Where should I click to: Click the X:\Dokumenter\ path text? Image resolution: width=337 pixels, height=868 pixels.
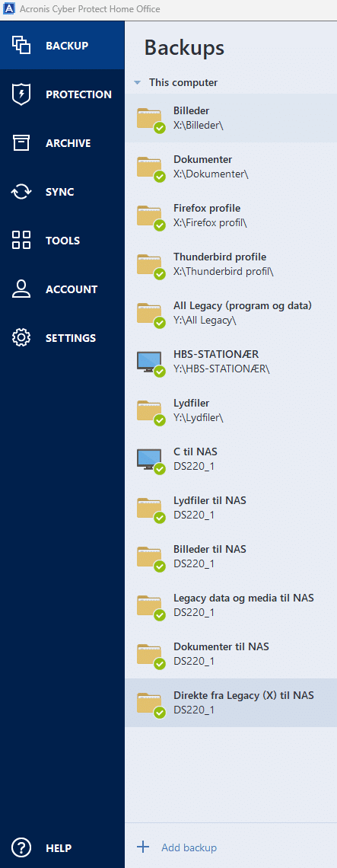pyautogui.click(x=211, y=174)
